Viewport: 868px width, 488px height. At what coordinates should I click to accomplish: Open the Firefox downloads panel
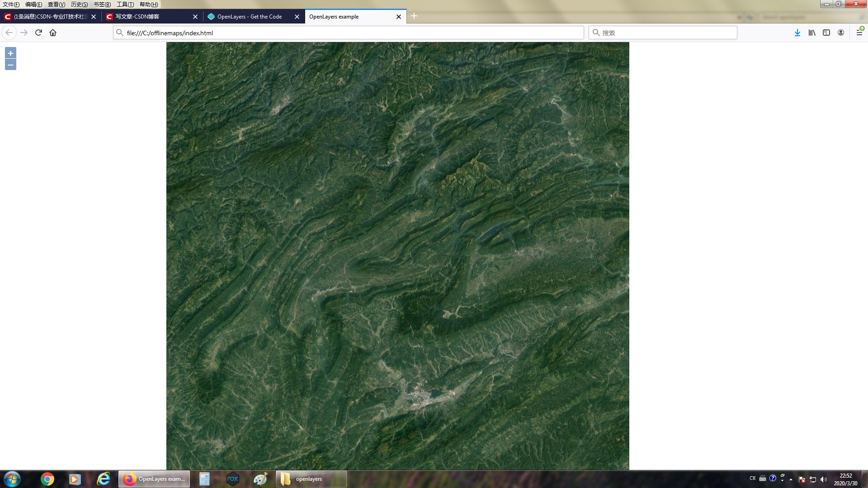pos(797,33)
